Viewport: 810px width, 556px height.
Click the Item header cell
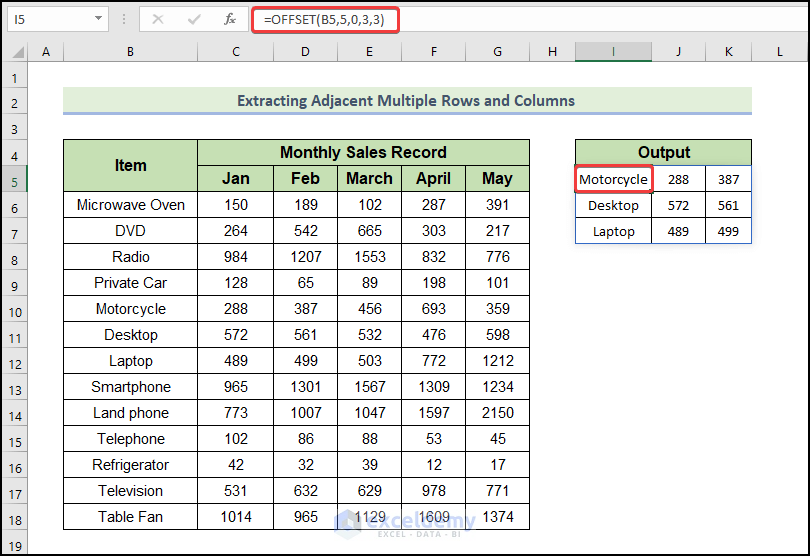tap(130, 165)
